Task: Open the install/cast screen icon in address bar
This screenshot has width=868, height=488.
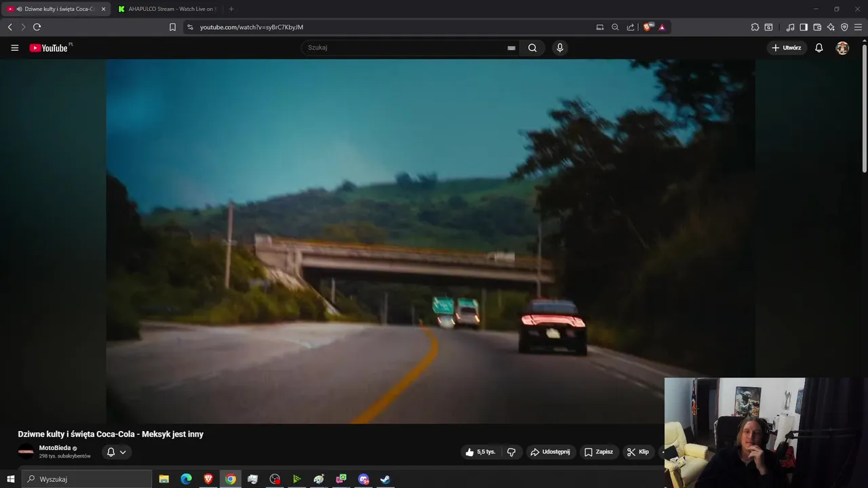Action: point(599,27)
